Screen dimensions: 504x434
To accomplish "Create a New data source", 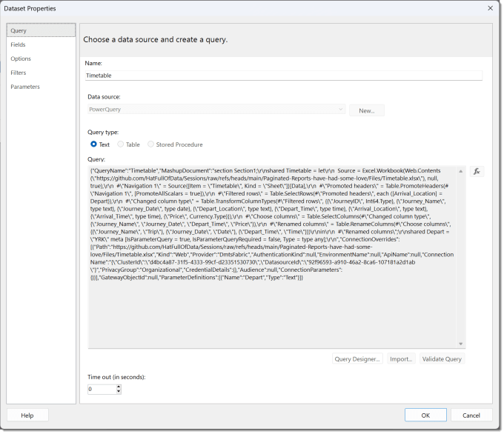I will coord(367,111).
